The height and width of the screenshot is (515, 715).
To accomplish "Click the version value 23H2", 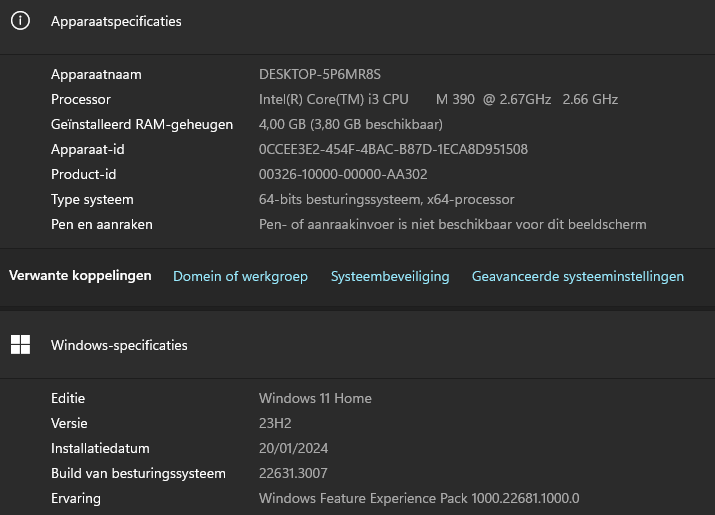I will tap(274, 423).
